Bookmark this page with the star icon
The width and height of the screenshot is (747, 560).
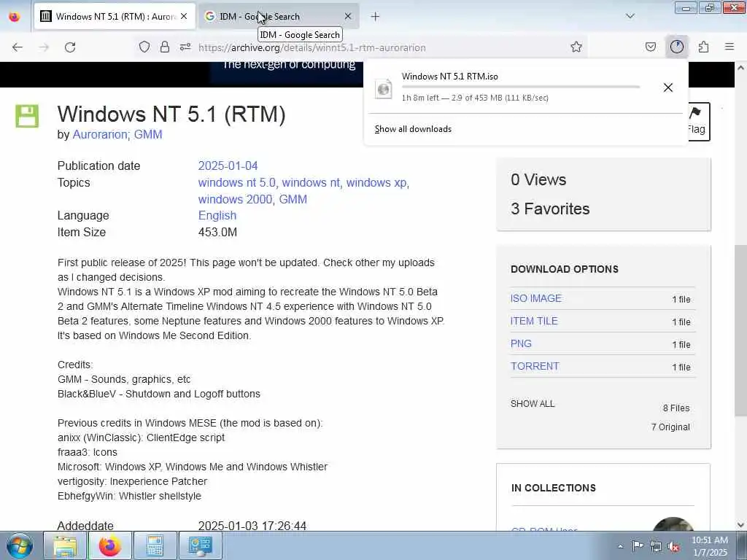tap(576, 47)
